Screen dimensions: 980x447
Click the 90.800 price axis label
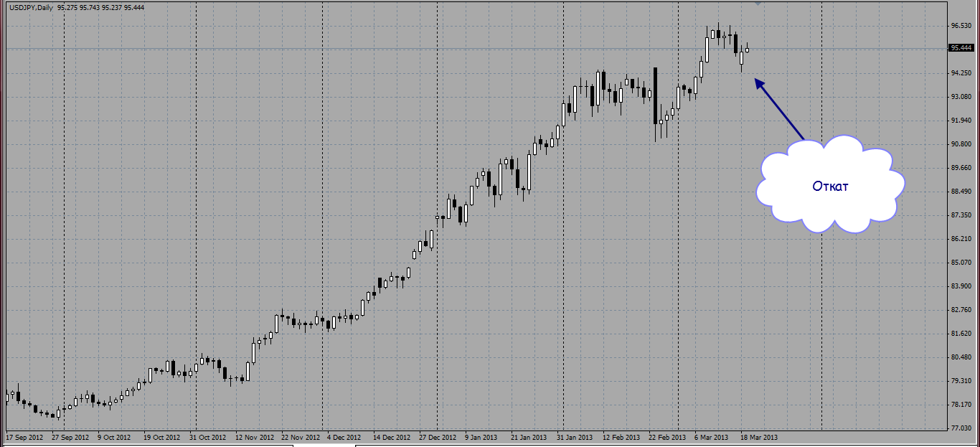[961, 144]
